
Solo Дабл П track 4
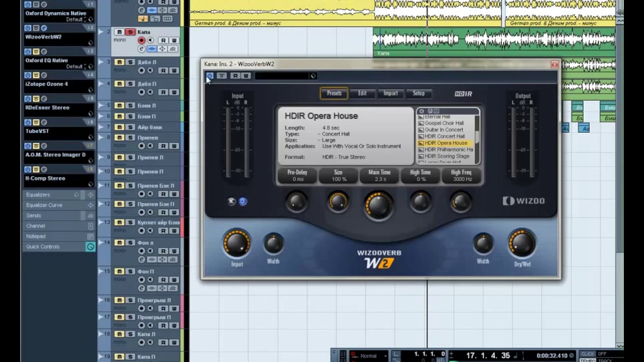(x=130, y=84)
